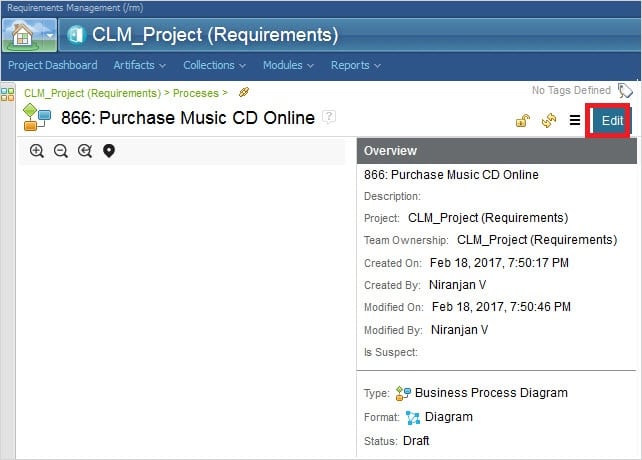Zoom out of the diagram
The height and width of the screenshot is (460, 642).
coord(61,151)
